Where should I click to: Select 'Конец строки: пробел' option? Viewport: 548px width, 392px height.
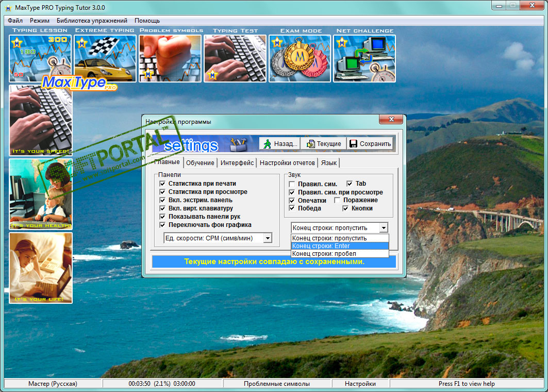pyautogui.click(x=340, y=254)
